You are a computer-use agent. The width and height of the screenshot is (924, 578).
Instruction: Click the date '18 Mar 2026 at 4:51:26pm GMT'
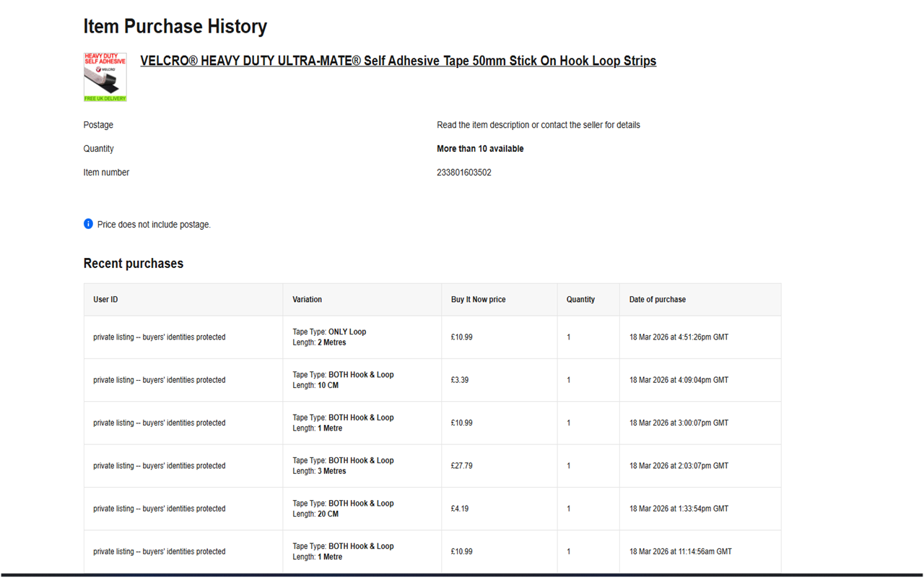pyautogui.click(x=679, y=337)
